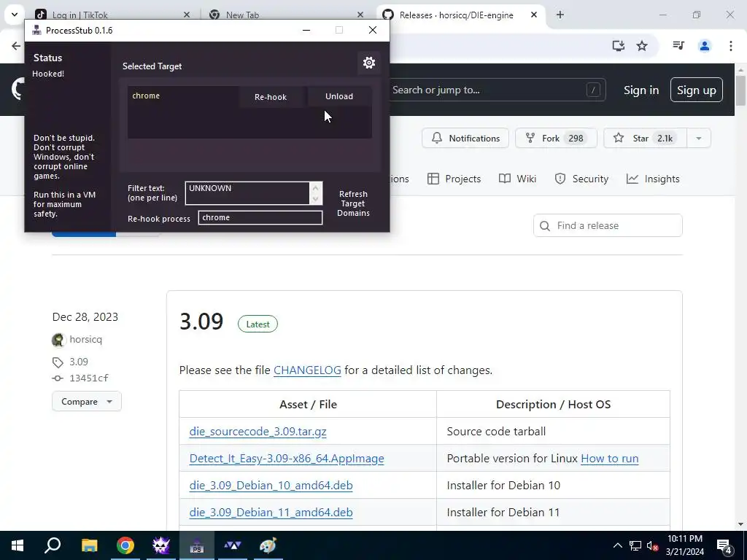This screenshot has height=560, width=747.
Task: Open Notifications button on repo
Action: point(465,138)
